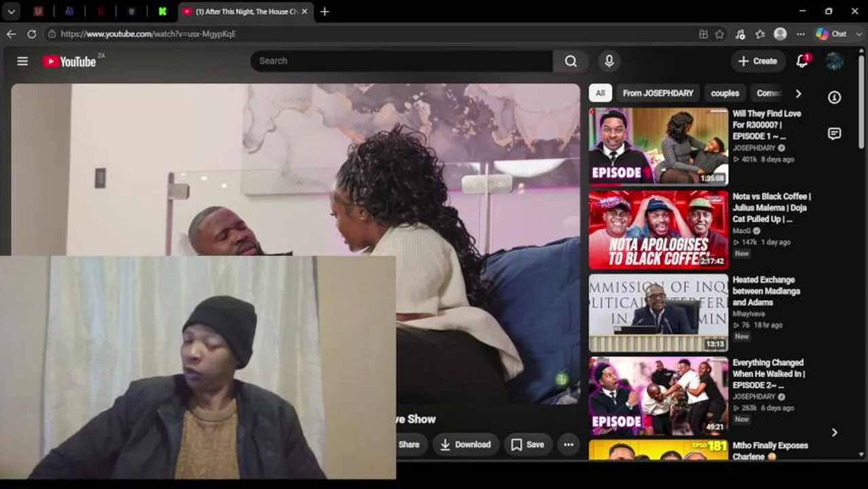Image resolution: width=868 pixels, height=489 pixels.
Task: Open title Nota vs Black Coffee video
Action: click(x=772, y=208)
